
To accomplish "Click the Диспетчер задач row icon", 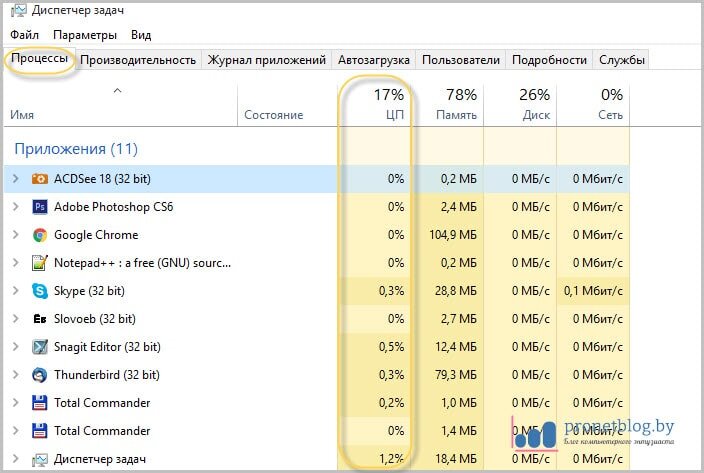I will 40,460.
